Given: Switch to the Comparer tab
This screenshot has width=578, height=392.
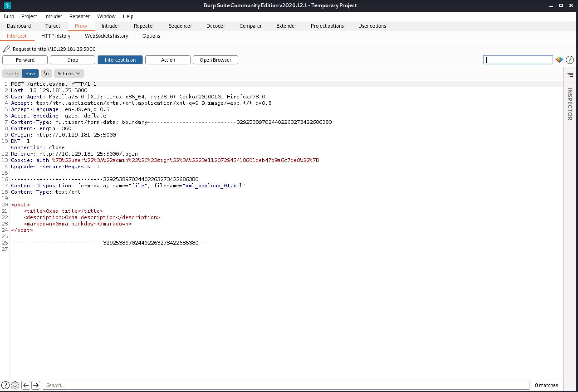Looking at the screenshot, I should 250,26.
